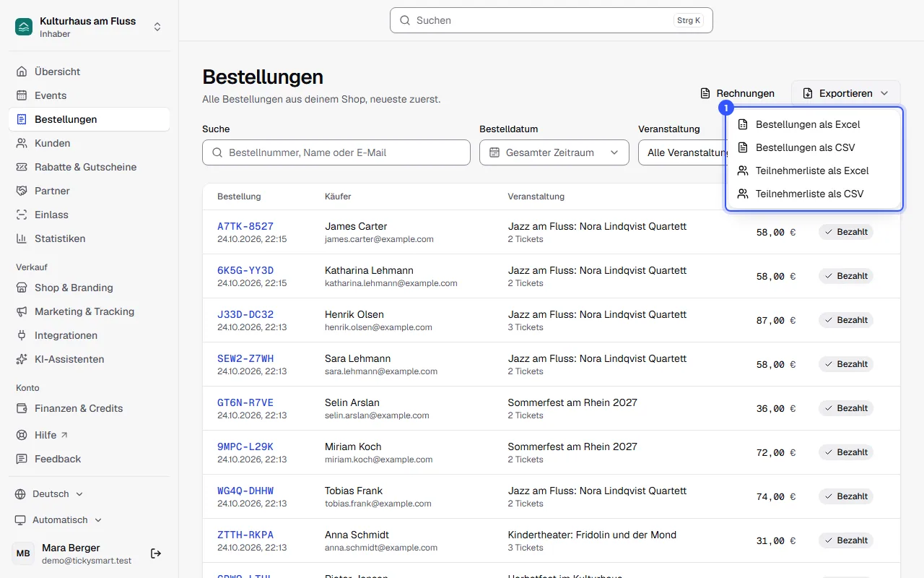The width and height of the screenshot is (924, 578).
Task: Click the Marketing & Tracking megaphone icon
Action: pos(21,311)
